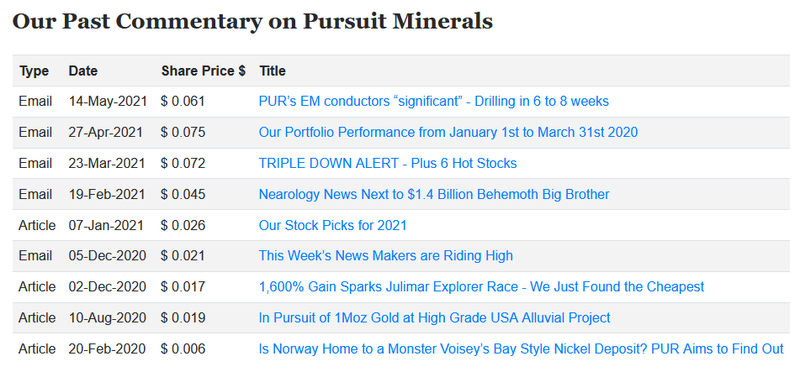Open Our Portfolio Performance January to March link
This screenshot has width=800, height=372.
click(x=448, y=132)
